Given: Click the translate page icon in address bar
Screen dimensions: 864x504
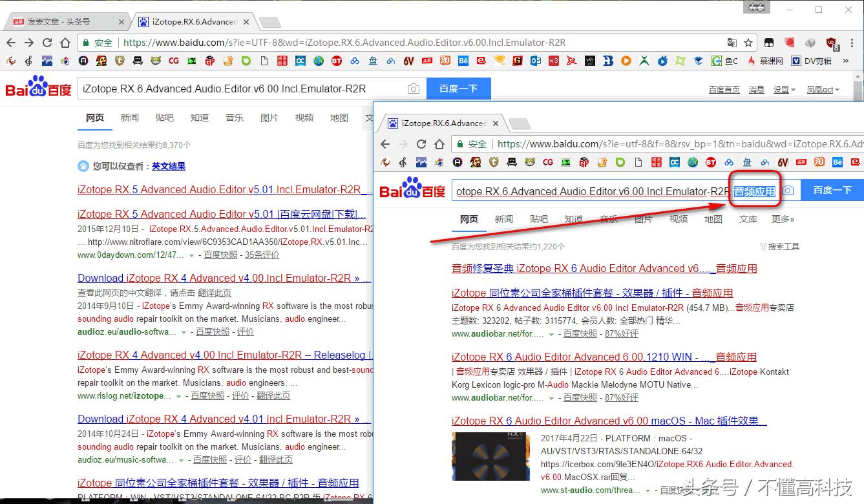Looking at the screenshot, I should coord(732,43).
